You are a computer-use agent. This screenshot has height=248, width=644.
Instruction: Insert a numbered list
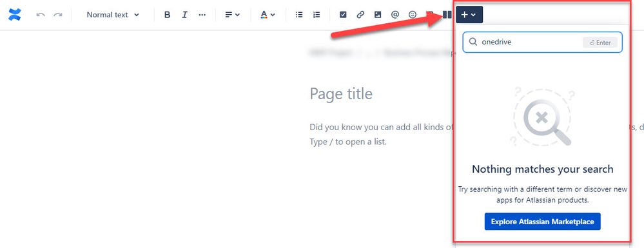[x=317, y=15]
